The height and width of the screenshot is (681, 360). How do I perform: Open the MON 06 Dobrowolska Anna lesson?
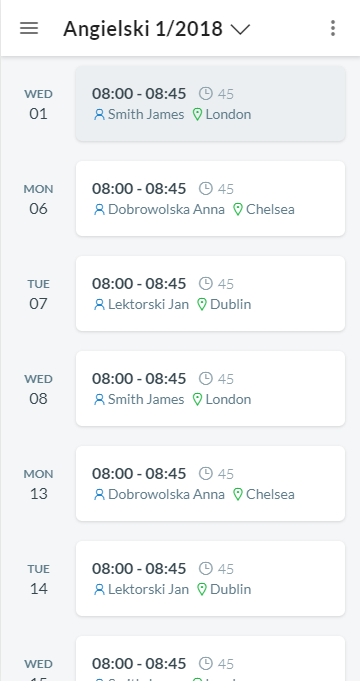(x=211, y=198)
